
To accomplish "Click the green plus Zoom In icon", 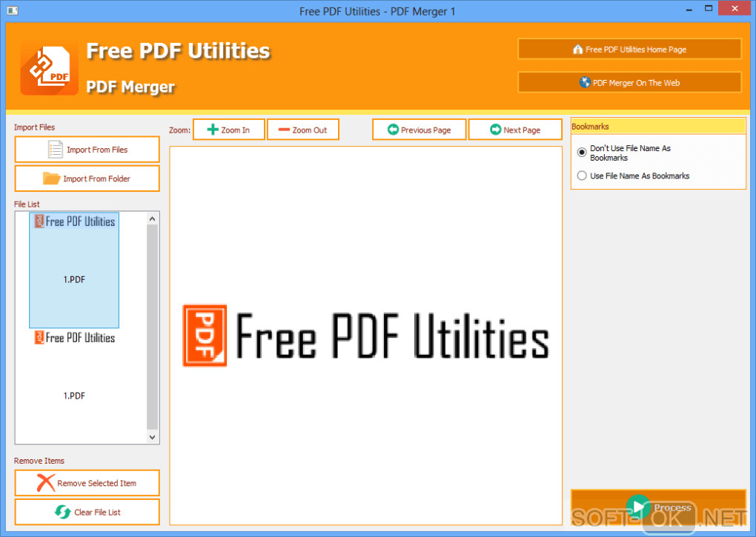I will [x=213, y=130].
